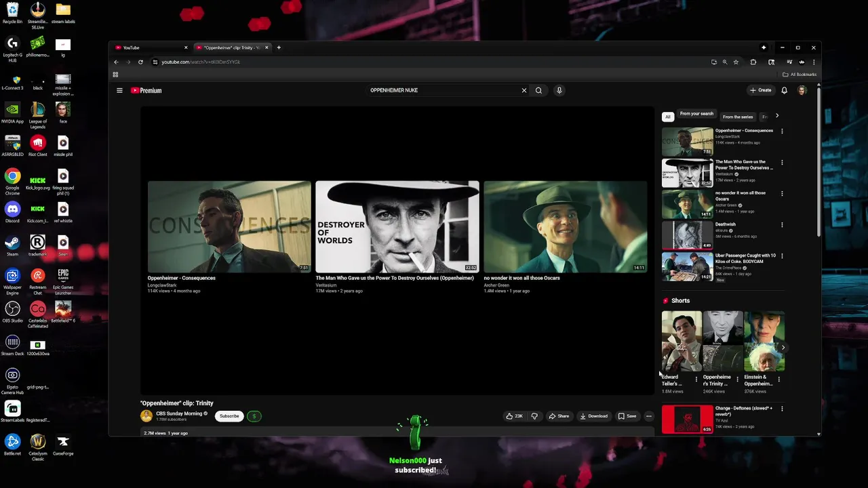Select the From the series chip
The width and height of the screenshot is (868, 488).
click(x=738, y=117)
